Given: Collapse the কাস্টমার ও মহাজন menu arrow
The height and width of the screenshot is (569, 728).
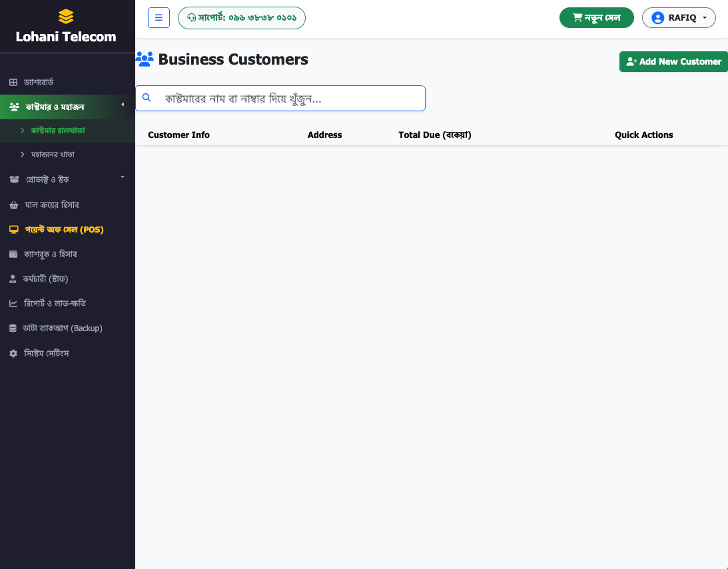Looking at the screenshot, I should coord(123,105).
